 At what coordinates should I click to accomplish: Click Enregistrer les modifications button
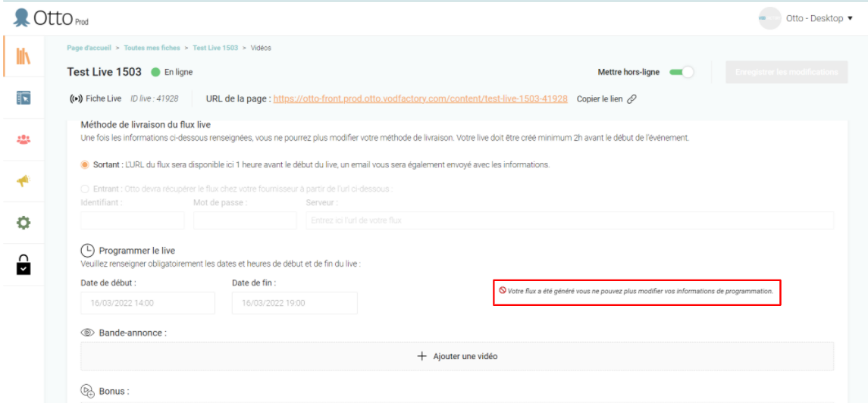click(787, 72)
